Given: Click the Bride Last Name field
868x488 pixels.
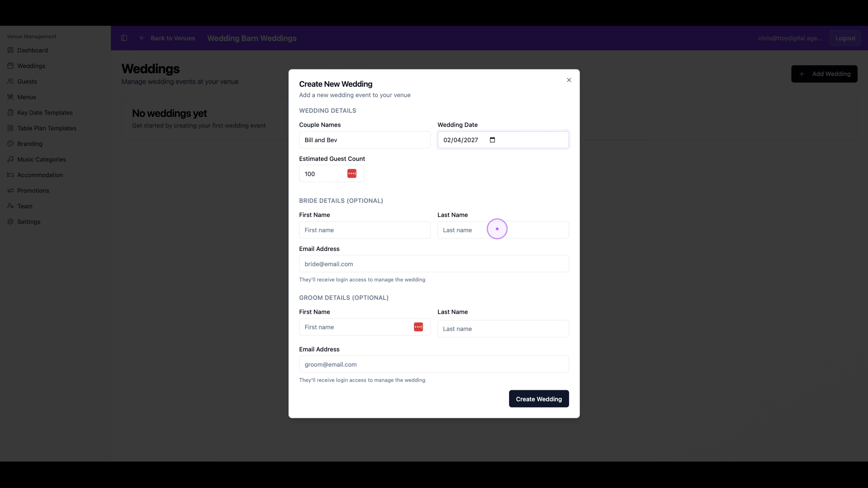Looking at the screenshot, I should [x=503, y=230].
